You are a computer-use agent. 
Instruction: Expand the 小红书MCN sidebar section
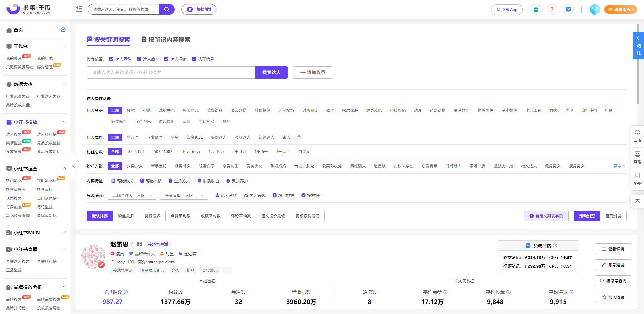[64, 232]
